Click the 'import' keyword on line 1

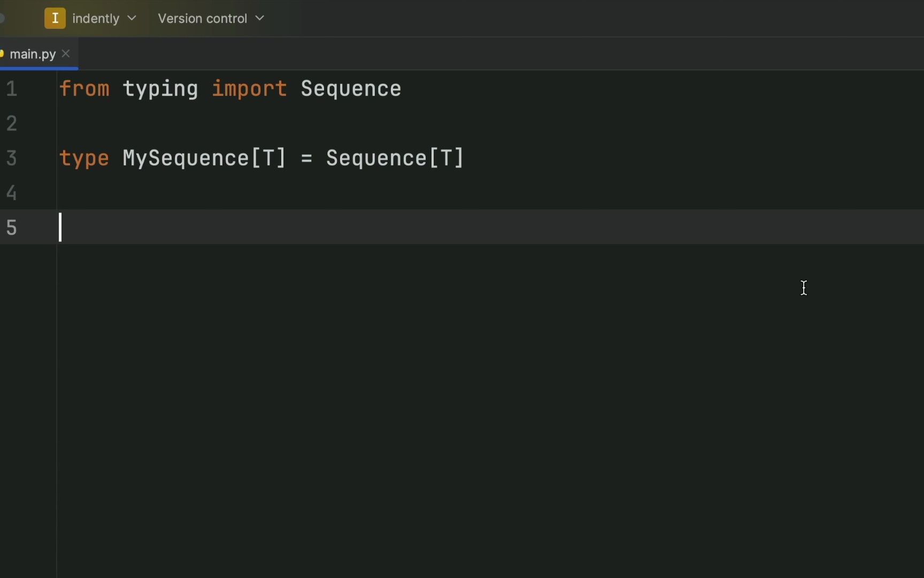(249, 89)
